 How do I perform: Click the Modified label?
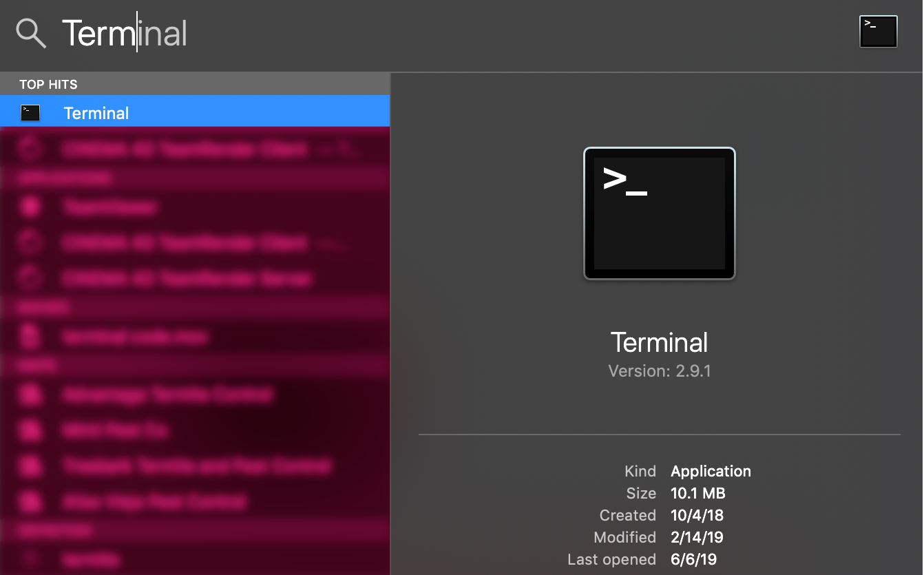[x=624, y=537]
